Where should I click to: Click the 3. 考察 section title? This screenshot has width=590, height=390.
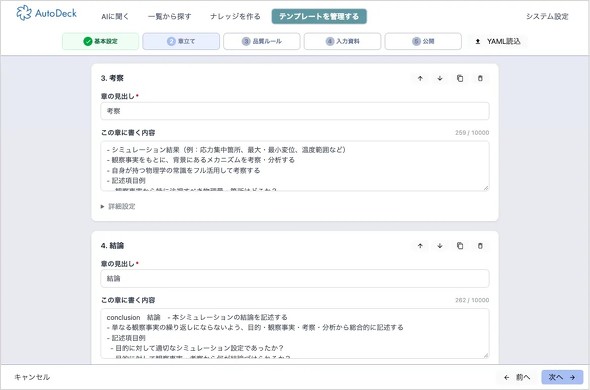pos(112,78)
